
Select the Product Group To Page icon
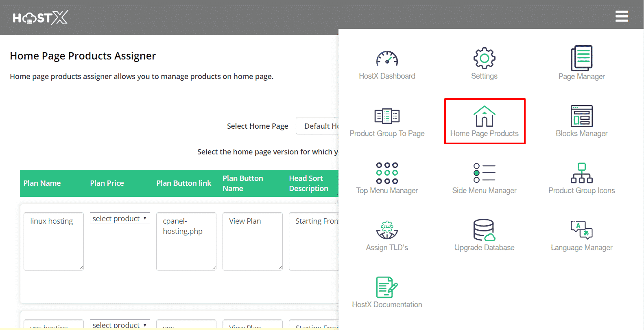387,116
